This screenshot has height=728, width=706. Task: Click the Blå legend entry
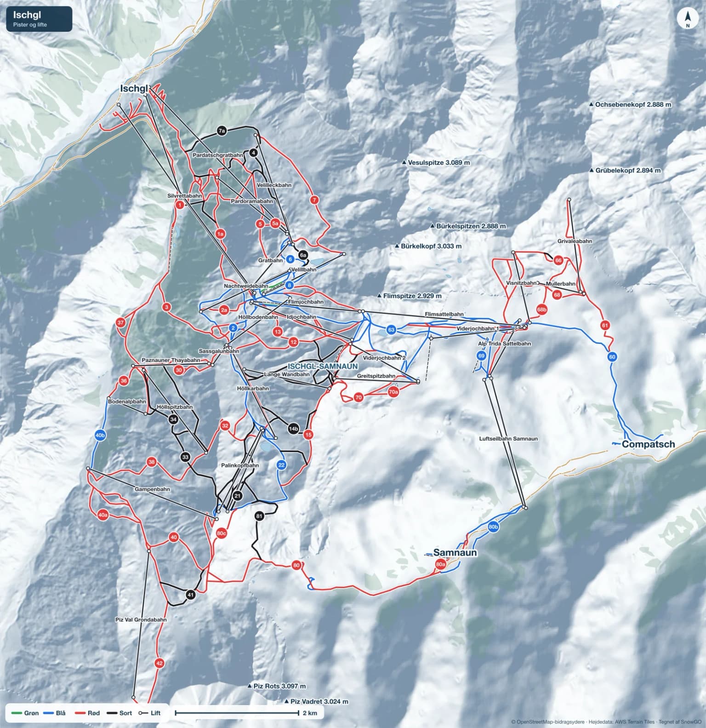click(x=54, y=713)
